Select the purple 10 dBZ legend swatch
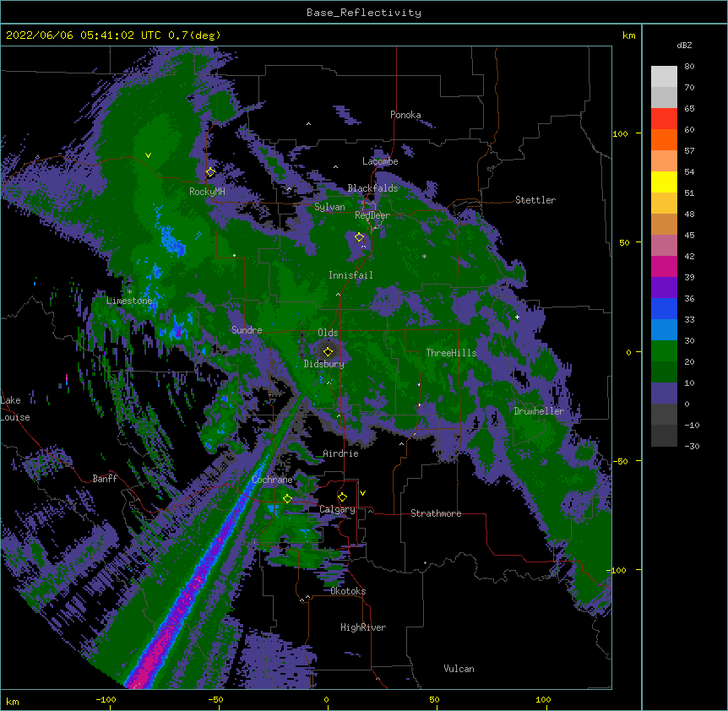 point(664,393)
